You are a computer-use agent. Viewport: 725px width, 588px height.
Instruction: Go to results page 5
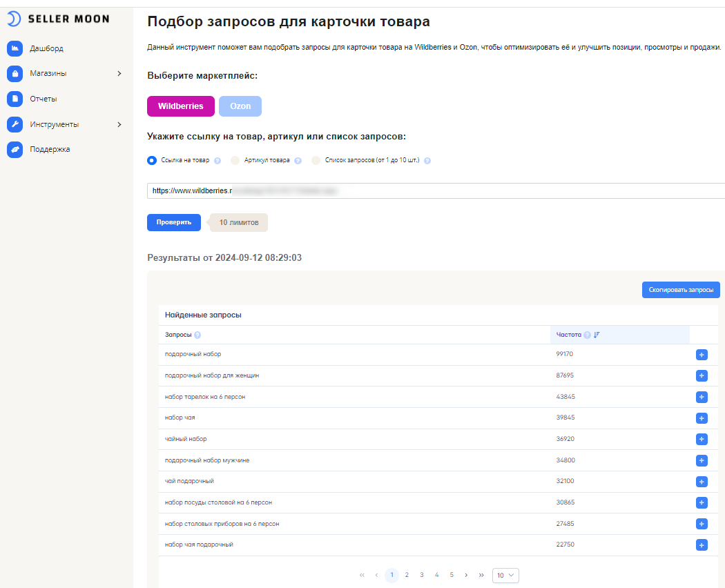coord(452,575)
